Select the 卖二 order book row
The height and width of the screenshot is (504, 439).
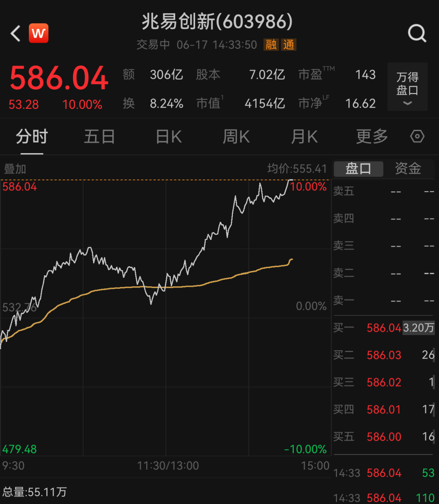pos(384,273)
